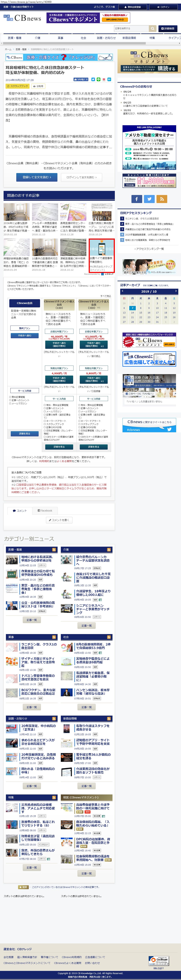
Task: Open the 話題・お知らせ navigation tab
Action: coord(106,38)
